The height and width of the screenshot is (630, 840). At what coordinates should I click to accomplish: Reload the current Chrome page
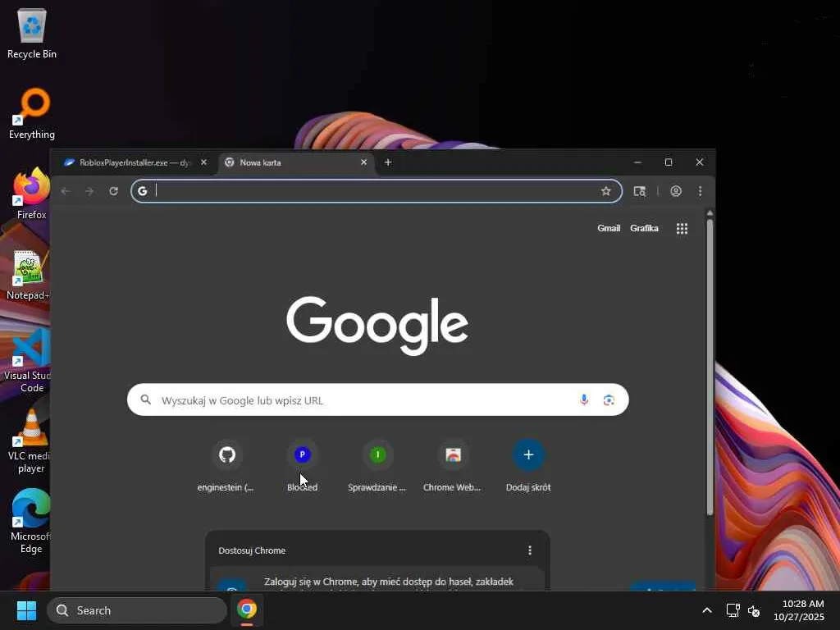113,191
